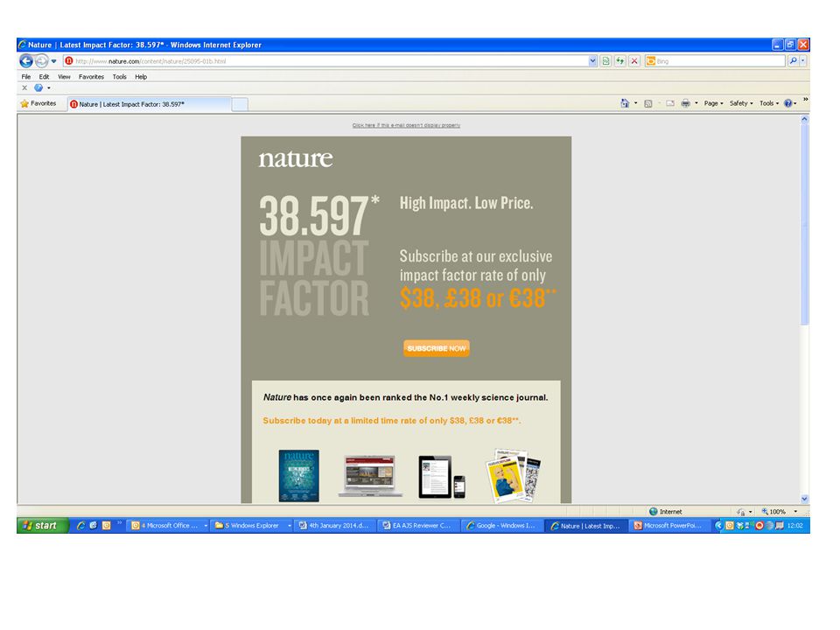840x630 pixels.
Task: Open the File menu
Action: click(x=25, y=77)
